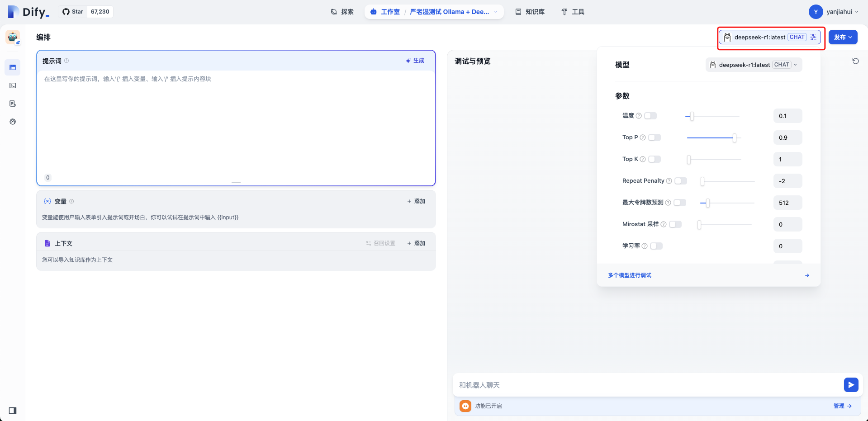Screen dimensions: 868x421
Task: Enable the 温度 temperature toggle
Action: click(x=650, y=116)
